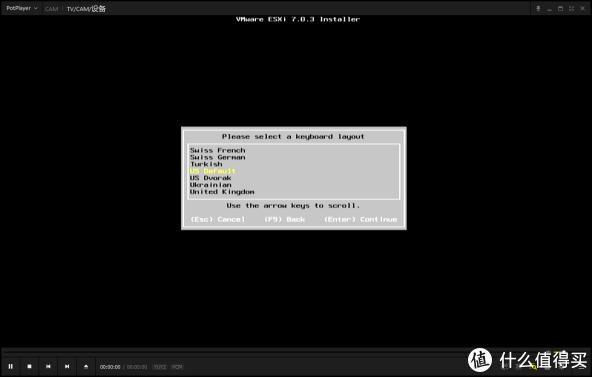The width and height of the screenshot is (593, 378).
Task: Maximize the PotPlayer window
Action: coord(560,8)
